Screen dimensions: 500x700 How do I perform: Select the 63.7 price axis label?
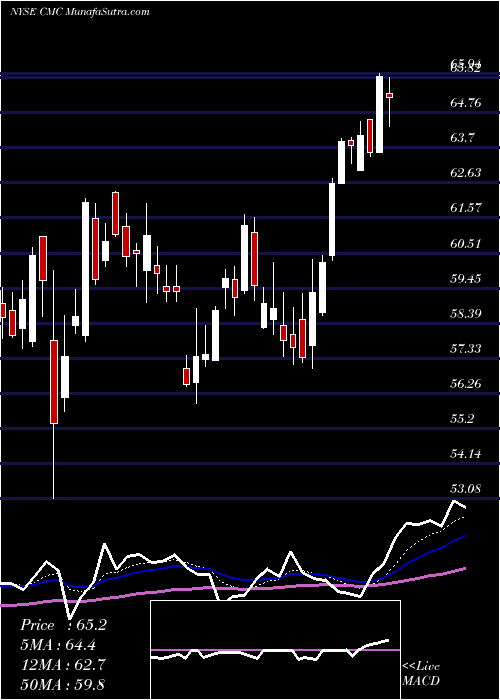pyautogui.click(x=462, y=138)
